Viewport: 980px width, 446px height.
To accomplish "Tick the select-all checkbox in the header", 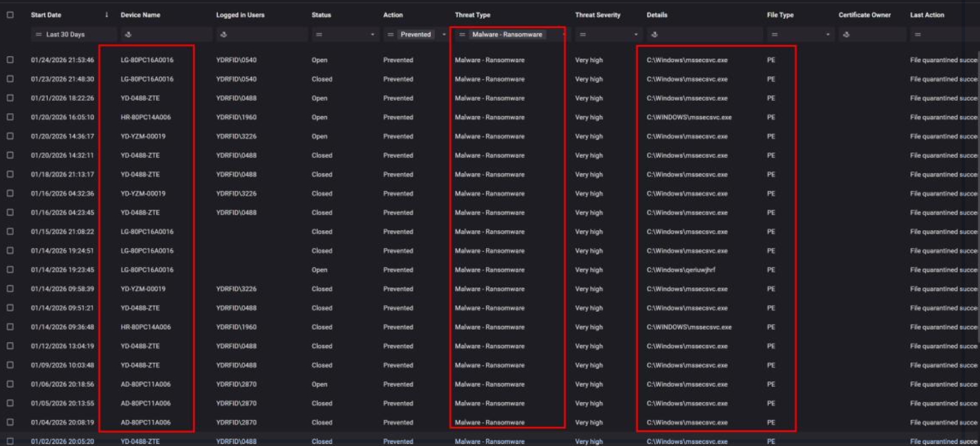I will pyautogui.click(x=10, y=15).
